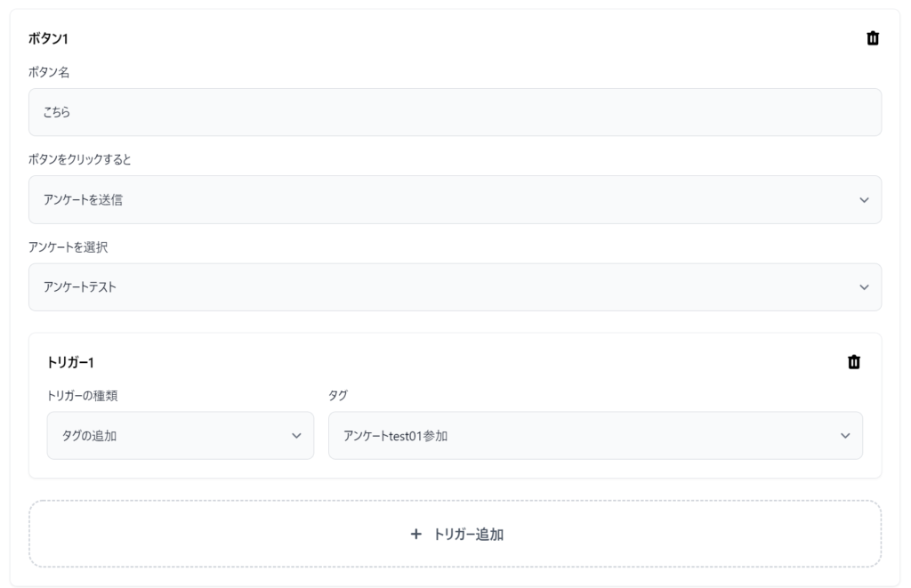This screenshot has width=911, height=588.
Task: Delete トリガー1 with its trash icon
Action: [853, 362]
